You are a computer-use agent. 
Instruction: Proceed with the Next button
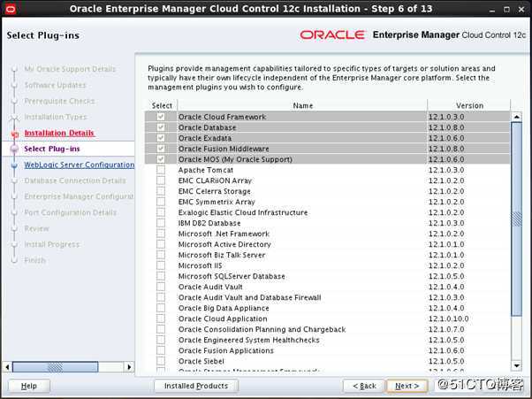[407, 386]
